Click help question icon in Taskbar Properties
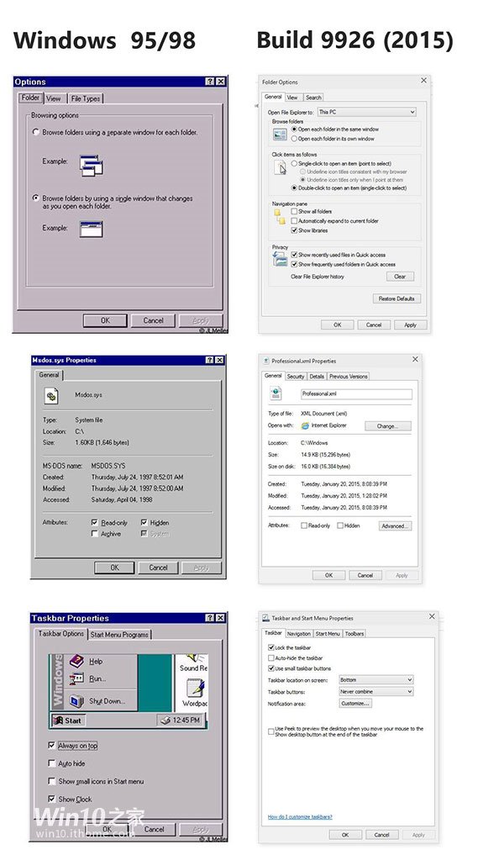Image resolution: width=504 pixels, height=855 pixels. coord(210,618)
